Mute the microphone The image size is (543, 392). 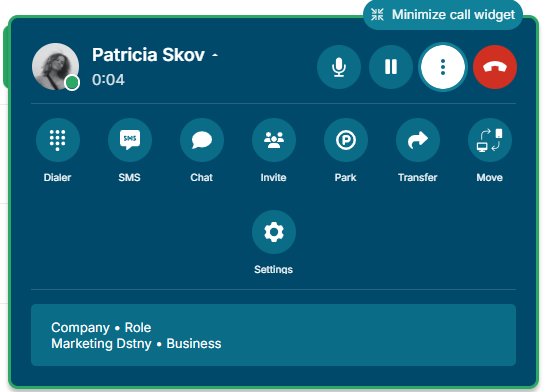[339, 67]
